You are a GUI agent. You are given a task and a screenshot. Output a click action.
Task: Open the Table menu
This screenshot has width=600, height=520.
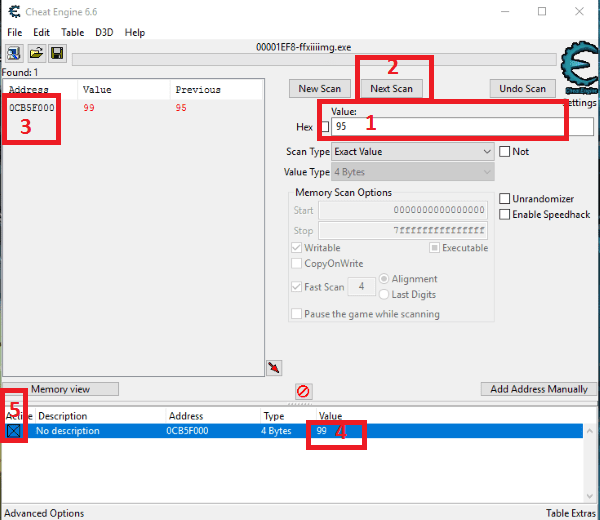pos(72,33)
